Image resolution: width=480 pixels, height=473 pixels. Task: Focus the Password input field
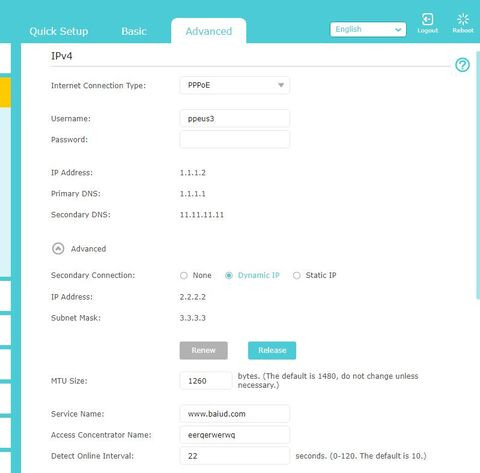coord(235,139)
